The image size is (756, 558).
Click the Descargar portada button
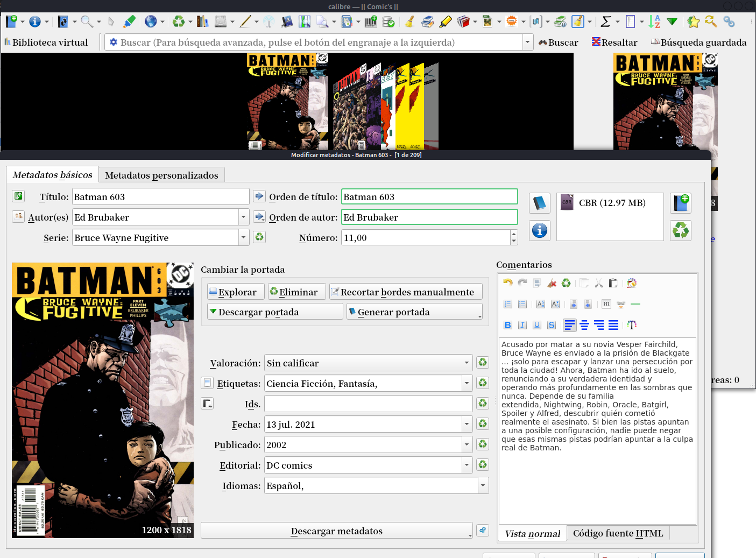(275, 312)
